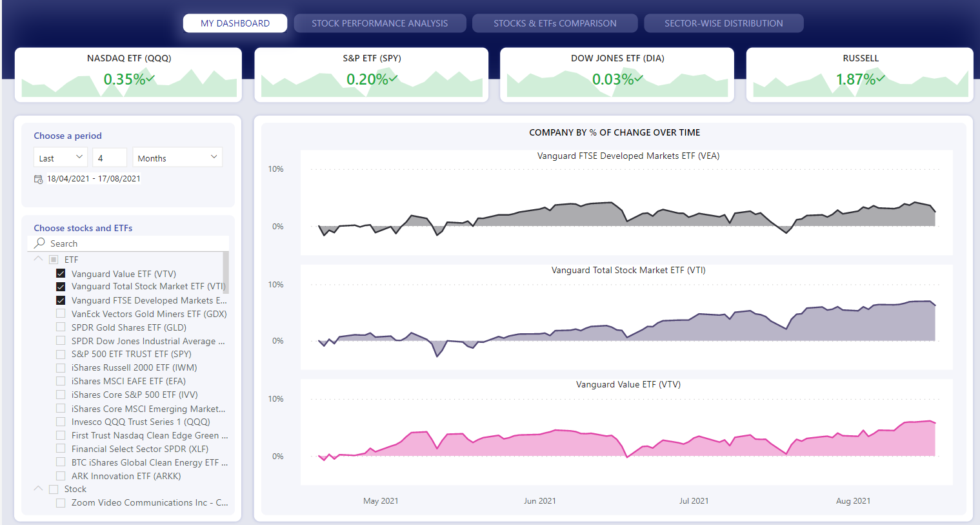The image size is (980, 525).
Task: Uncheck Vanguard Value ETF (VTV)
Action: pos(61,273)
